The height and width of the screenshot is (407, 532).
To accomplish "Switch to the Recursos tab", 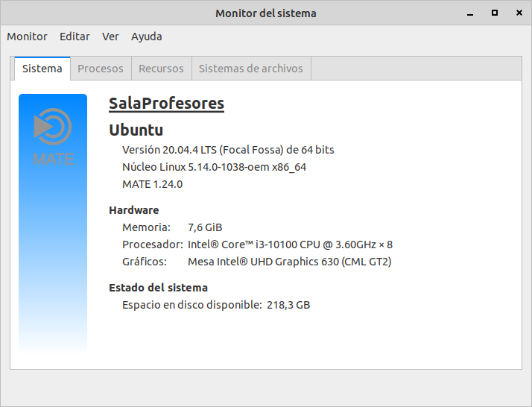I will pyautogui.click(x=161, y=69).
